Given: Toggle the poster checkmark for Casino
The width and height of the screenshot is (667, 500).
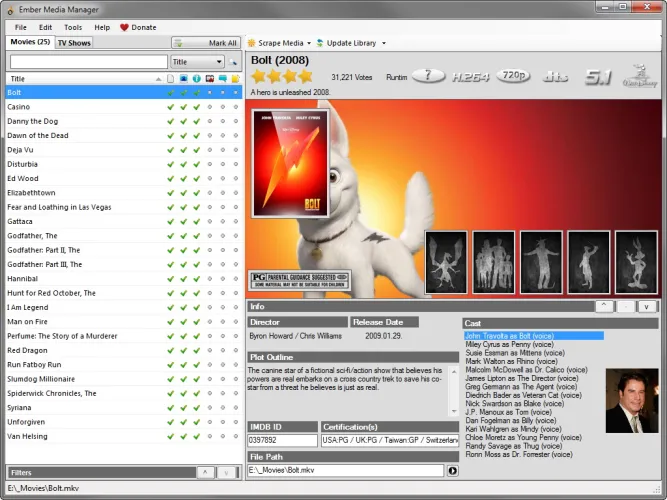Looking at the screenshot, I should pyautogui.click(x=171, y=107).
